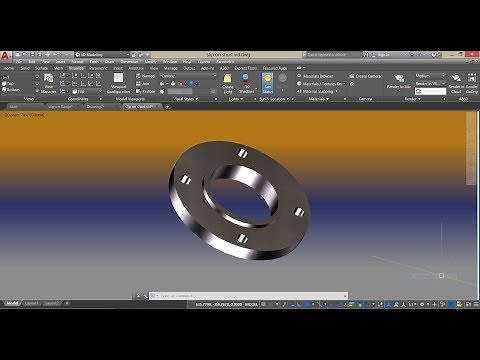
Task: Open the Materials Browser
Action: pos(315,76)
